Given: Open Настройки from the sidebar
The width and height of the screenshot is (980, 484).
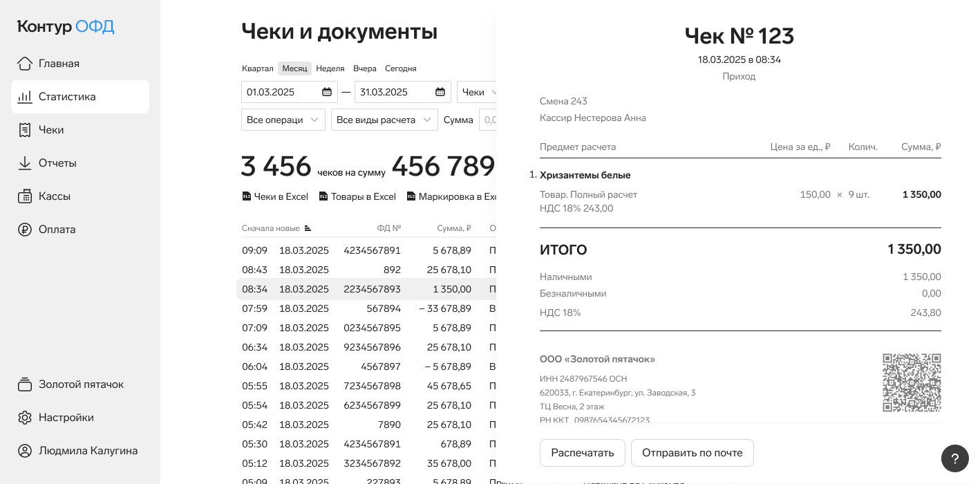Looking at the screenshot, I should coord(80,418).
